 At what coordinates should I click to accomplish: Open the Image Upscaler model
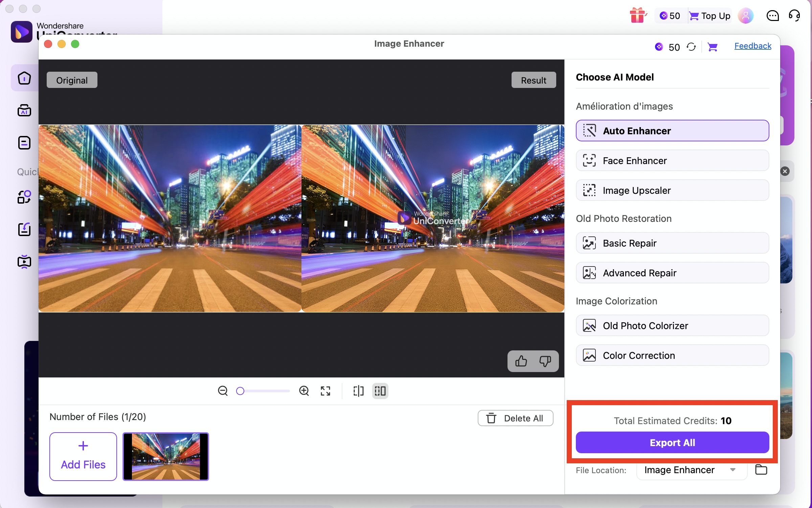click(672, 190)
